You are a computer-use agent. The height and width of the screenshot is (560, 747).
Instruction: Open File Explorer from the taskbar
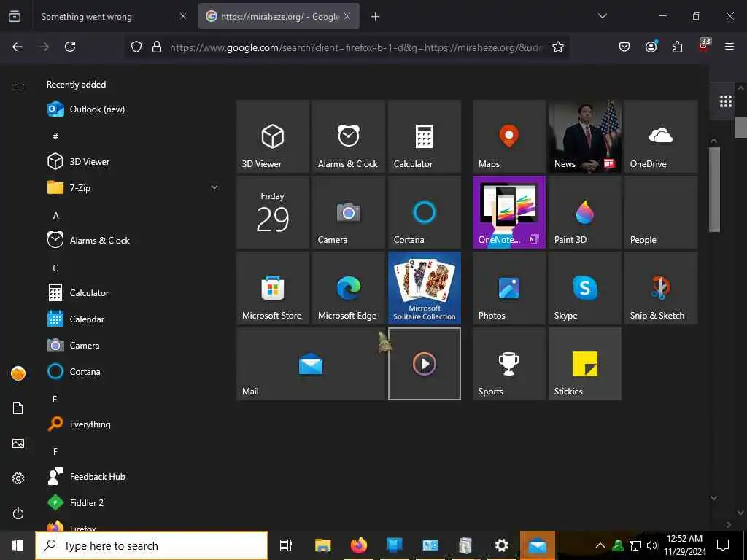point(322,545)
